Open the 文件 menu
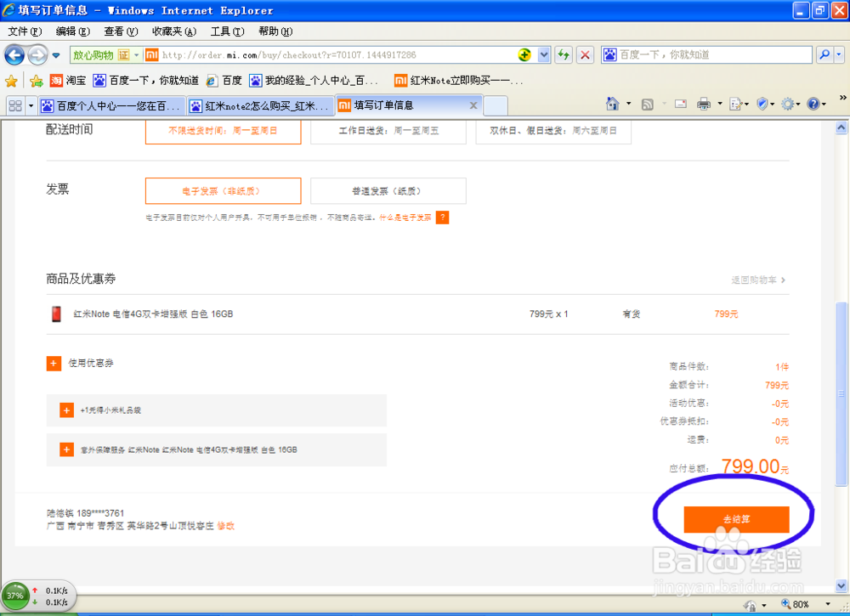 tap(25, 31)
